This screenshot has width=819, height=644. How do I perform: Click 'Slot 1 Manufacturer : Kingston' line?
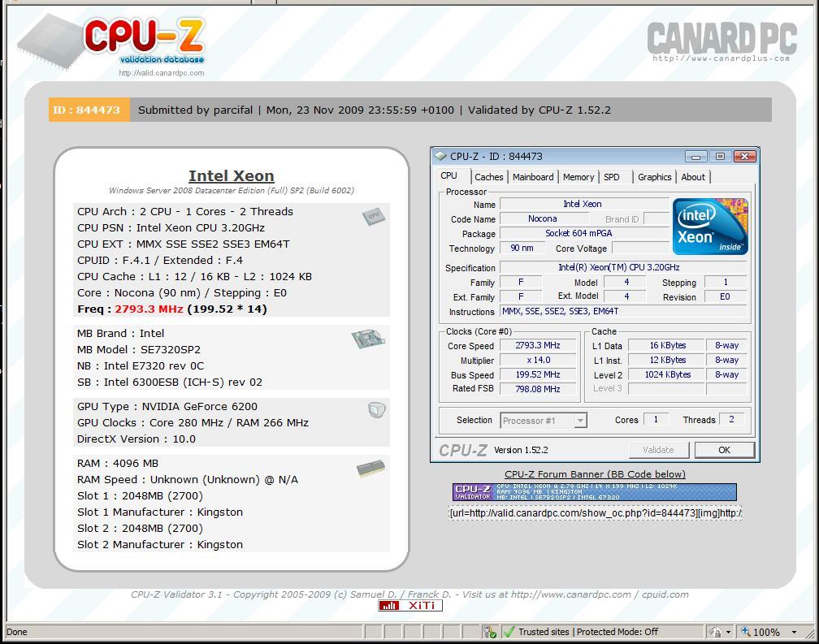point(160,512)
